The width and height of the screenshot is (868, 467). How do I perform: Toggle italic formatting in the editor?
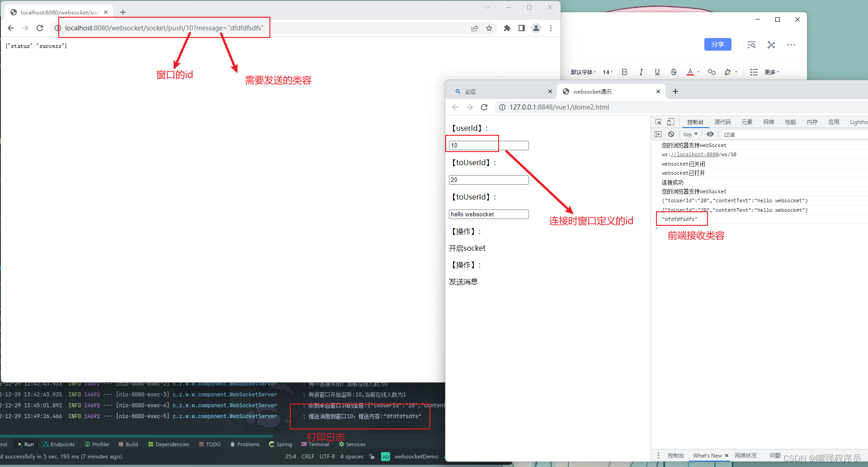641,72
